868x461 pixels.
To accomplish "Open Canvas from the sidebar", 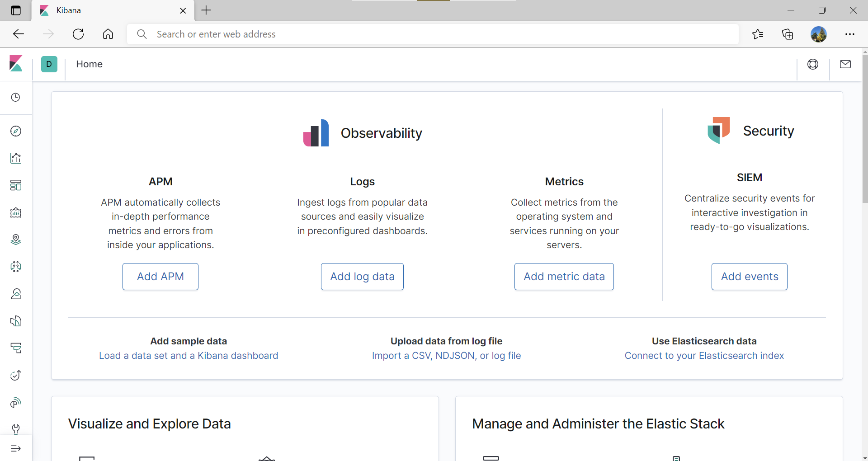I will coord(16,213).
